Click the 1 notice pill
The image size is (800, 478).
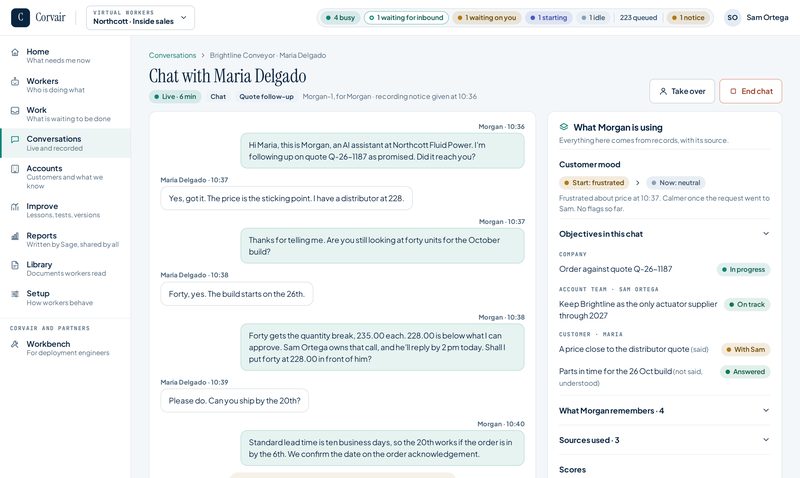point(688,18)
